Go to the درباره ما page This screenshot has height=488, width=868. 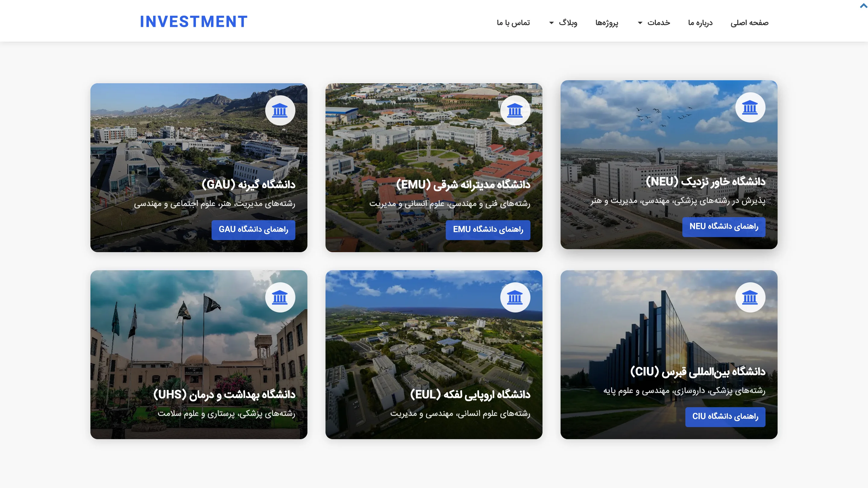[700, 23]
